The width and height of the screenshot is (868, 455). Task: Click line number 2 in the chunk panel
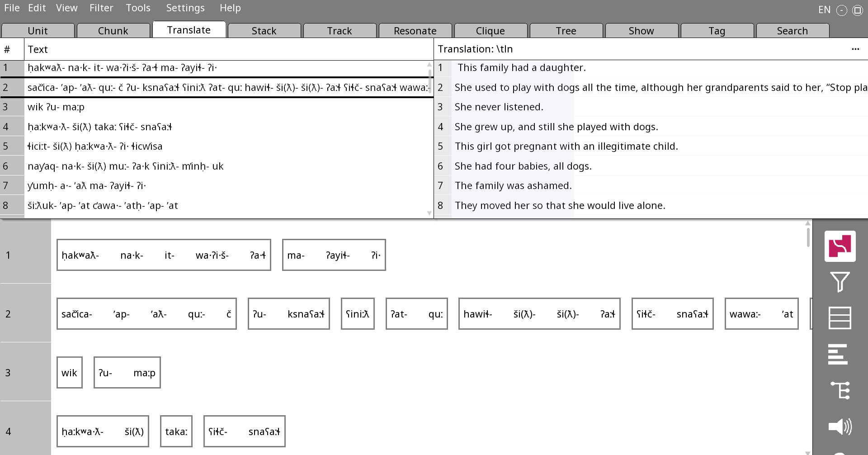(x=8, y=314)
